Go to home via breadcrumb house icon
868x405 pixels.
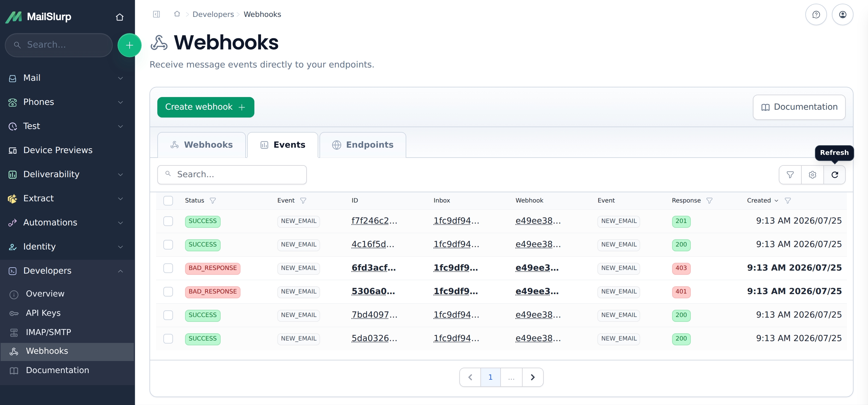(x=177, y=14)
